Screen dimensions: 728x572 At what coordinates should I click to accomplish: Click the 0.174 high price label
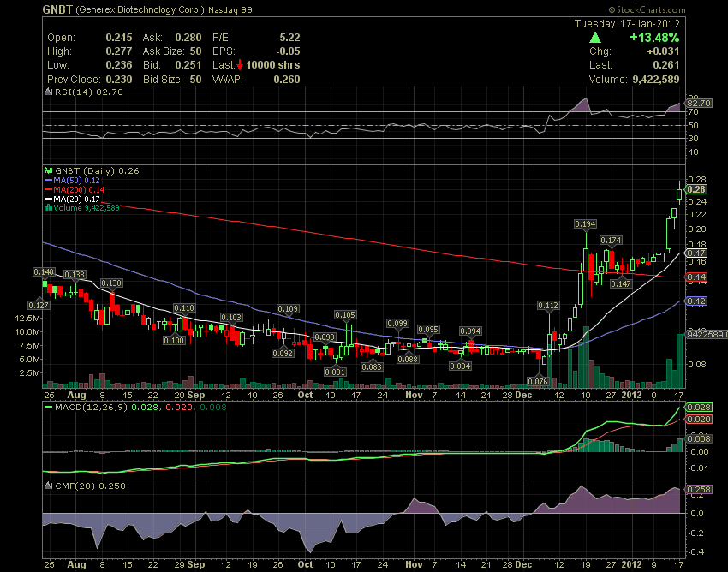[x=611, y=240]
